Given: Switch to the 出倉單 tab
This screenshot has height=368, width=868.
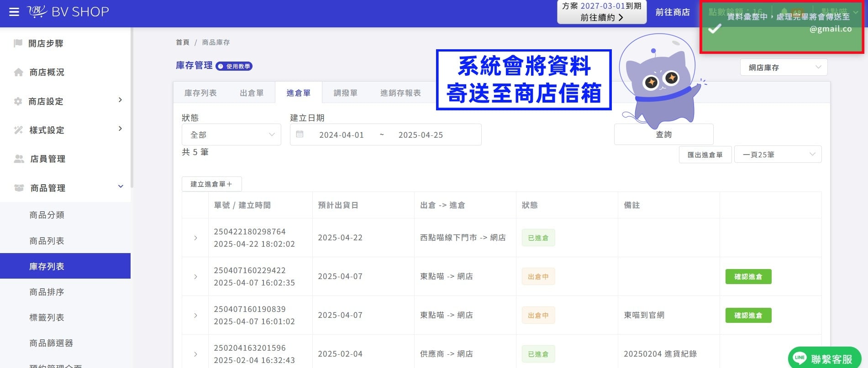Looking at the screenshot, I should (252, 93).
